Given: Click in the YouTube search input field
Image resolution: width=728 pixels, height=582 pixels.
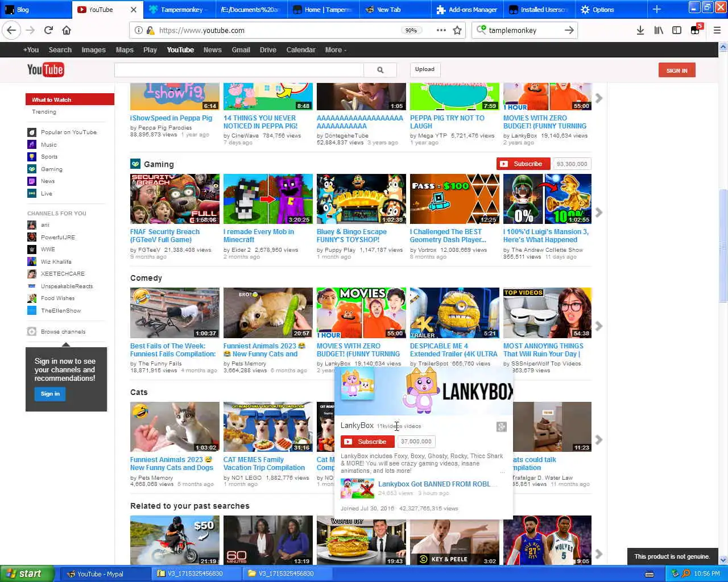Looking at the screenshot, I should 239,70.
